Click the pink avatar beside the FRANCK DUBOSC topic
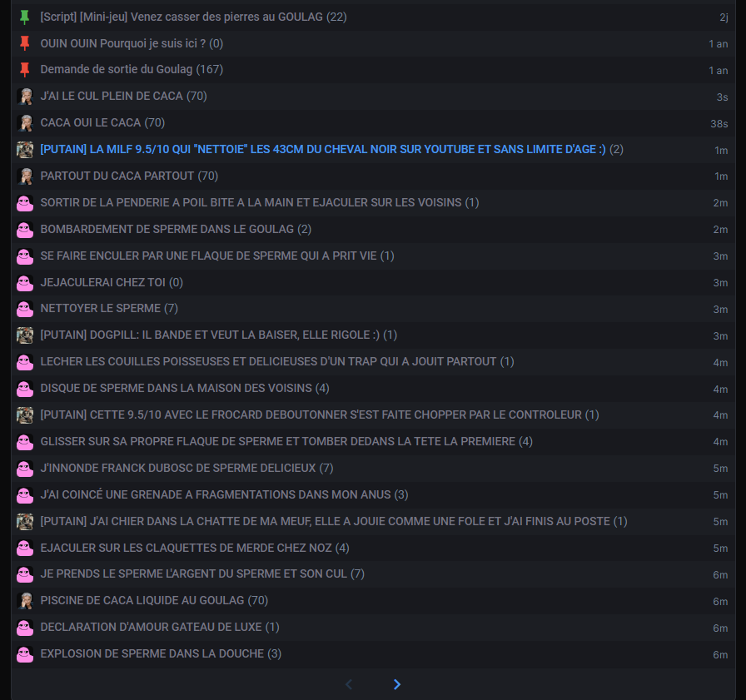This screenshot has height=700, width=746. click(x=25, y=468)
